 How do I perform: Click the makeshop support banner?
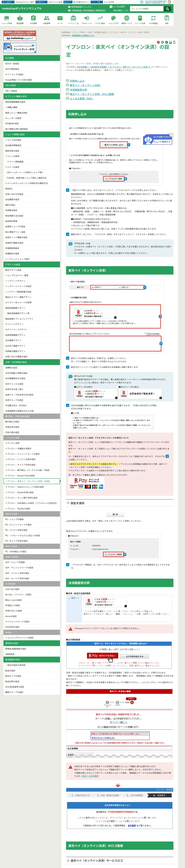[x=20, y=36]
